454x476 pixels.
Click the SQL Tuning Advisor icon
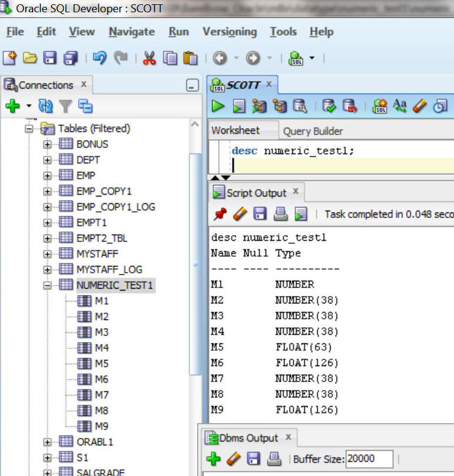click(300, 106)
